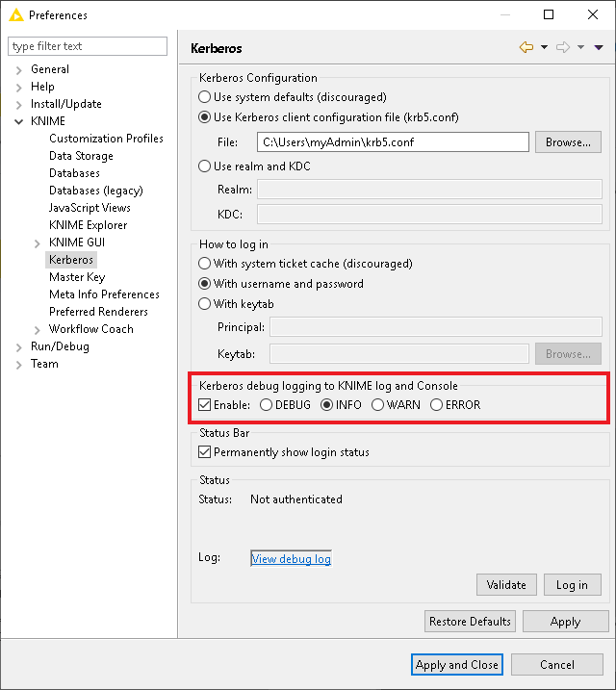Click Restore Defaults

click(x=470, y=622)
